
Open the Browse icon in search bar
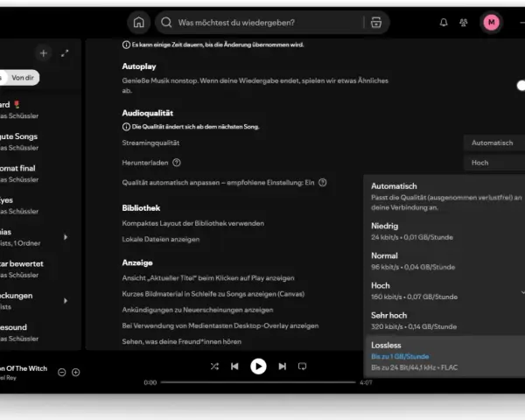pyautogui.click(x=376, y=23)
